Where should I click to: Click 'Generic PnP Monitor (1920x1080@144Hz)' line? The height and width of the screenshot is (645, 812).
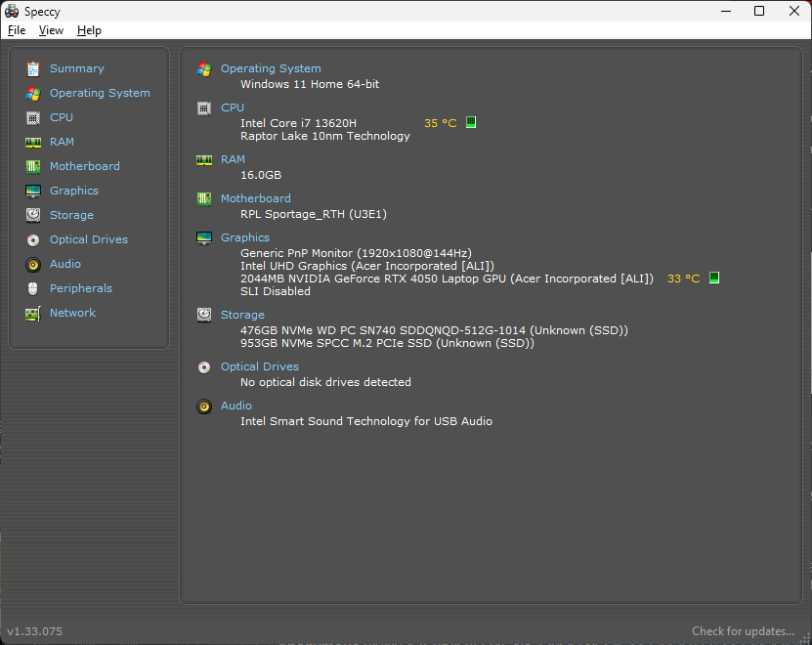356,253
